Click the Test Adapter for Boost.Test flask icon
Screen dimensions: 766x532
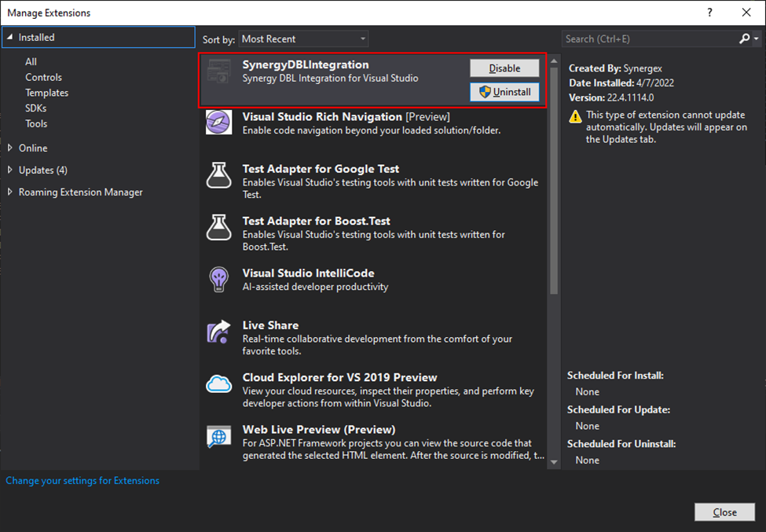click(x=219, y=227)
